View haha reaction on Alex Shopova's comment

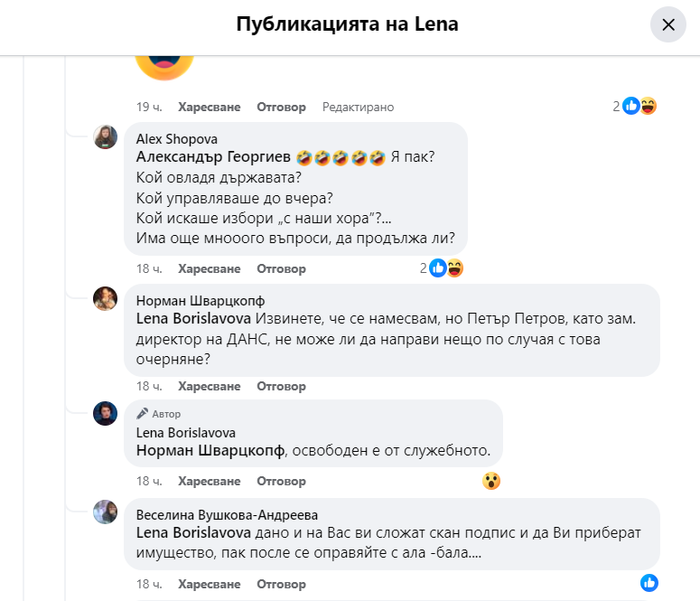[454, 268]
